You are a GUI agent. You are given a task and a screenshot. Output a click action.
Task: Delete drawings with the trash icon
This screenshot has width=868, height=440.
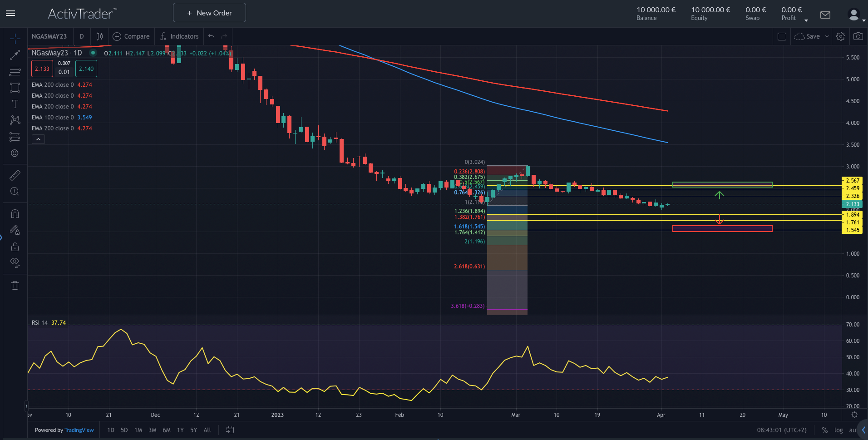(15, 285)
